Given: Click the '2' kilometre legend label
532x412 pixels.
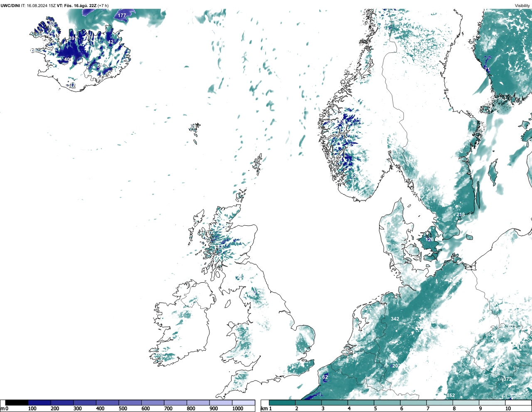Looking at the screenshot, I should pyautogui.click(x=297, y=409).
